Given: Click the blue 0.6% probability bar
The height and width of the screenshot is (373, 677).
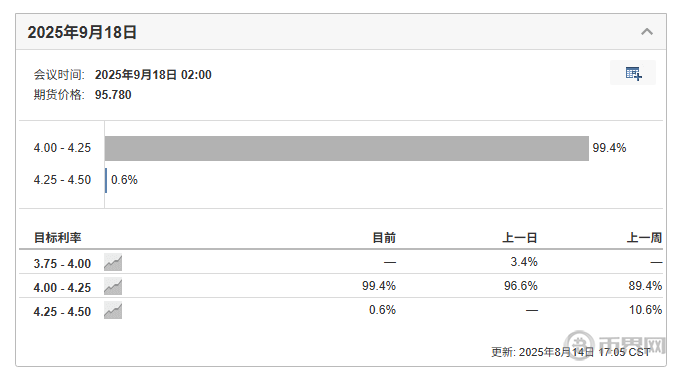Looking at the screenshot, I should coord(106,180).
